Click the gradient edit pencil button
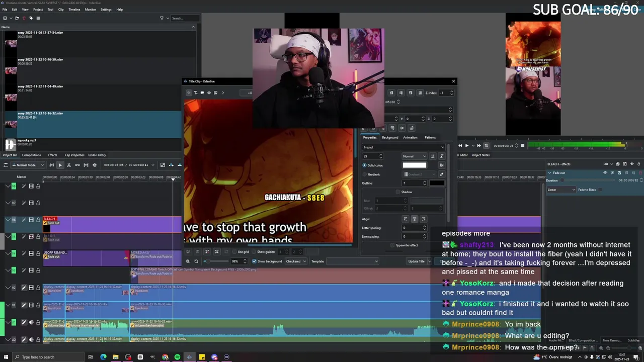 [x=442, y=174]
